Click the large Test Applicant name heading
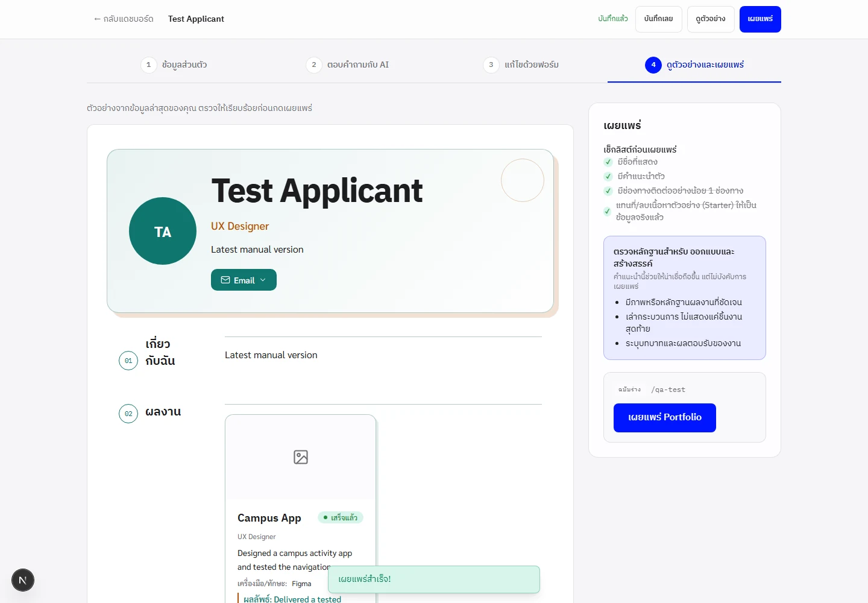The image size is (868, 603). point(317,191)
